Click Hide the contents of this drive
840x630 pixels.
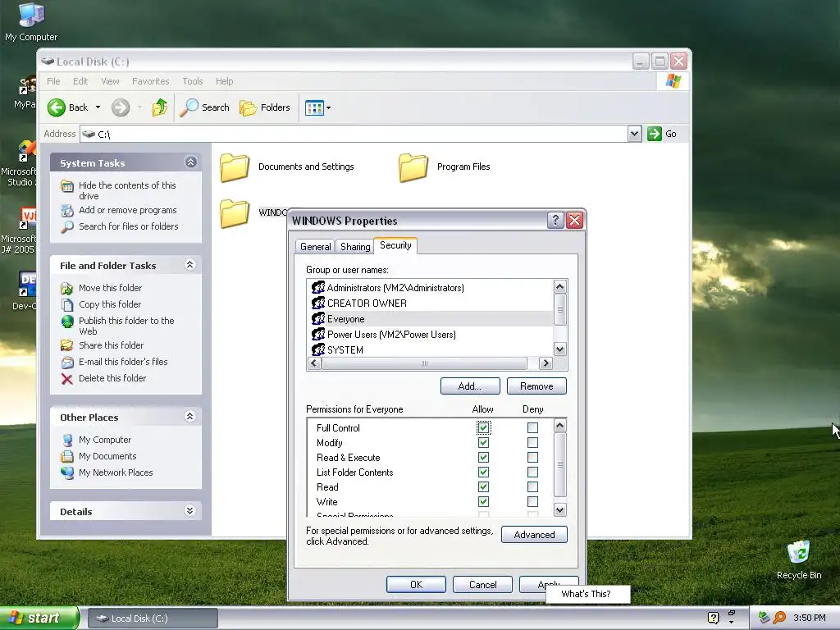coord(127,190)
